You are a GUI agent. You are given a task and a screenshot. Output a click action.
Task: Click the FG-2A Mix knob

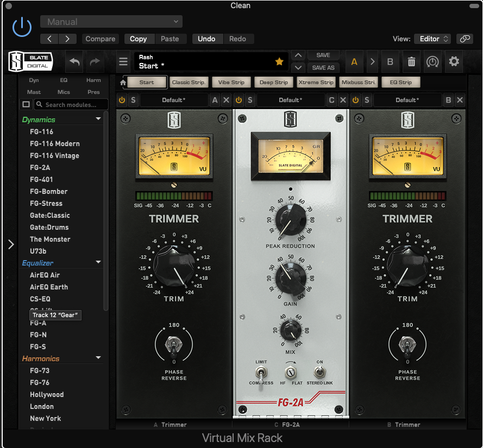click(291, 330)
